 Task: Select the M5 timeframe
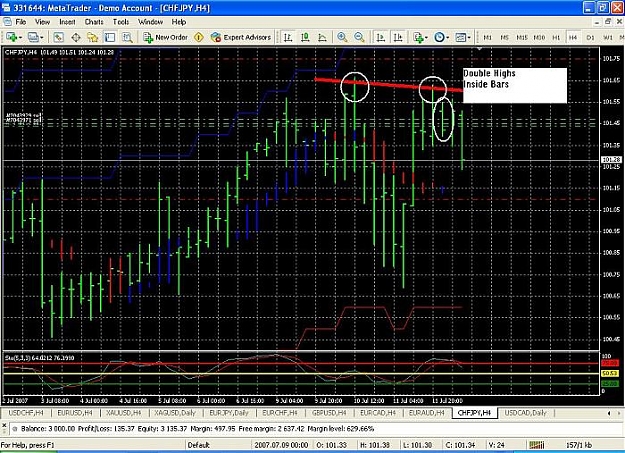504,37
